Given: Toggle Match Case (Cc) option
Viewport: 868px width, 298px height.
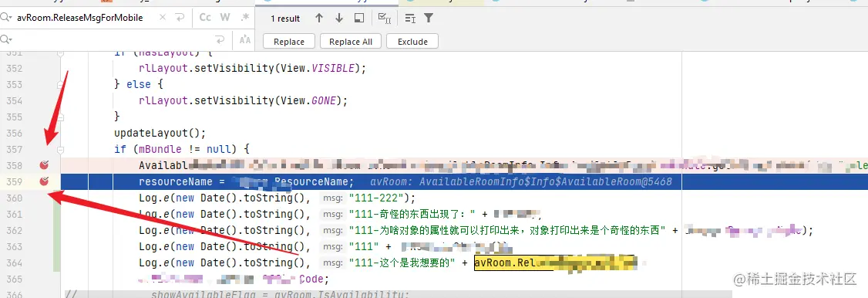Looking at the screenshot, I should pos(205,18).
